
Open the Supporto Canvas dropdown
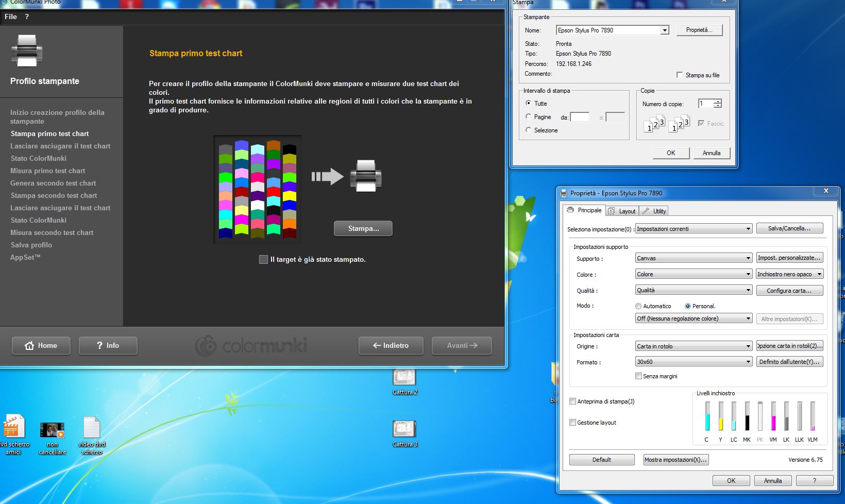point(694,258)
